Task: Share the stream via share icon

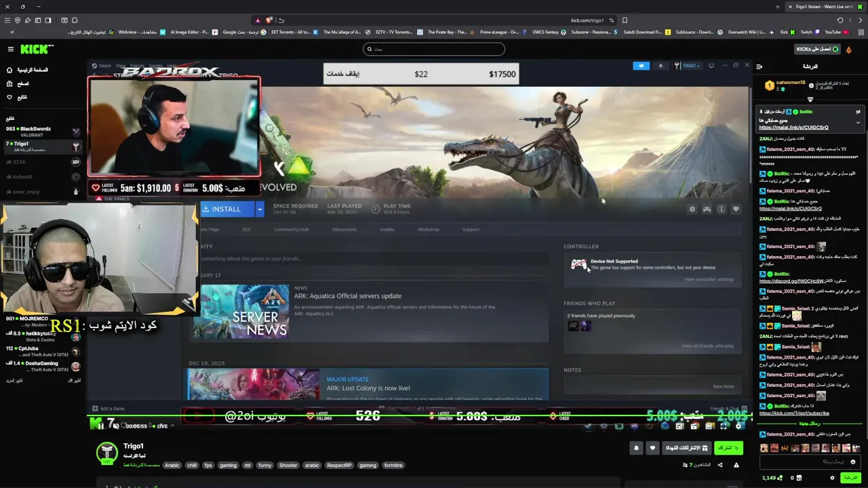Action: tap(720, 465)
